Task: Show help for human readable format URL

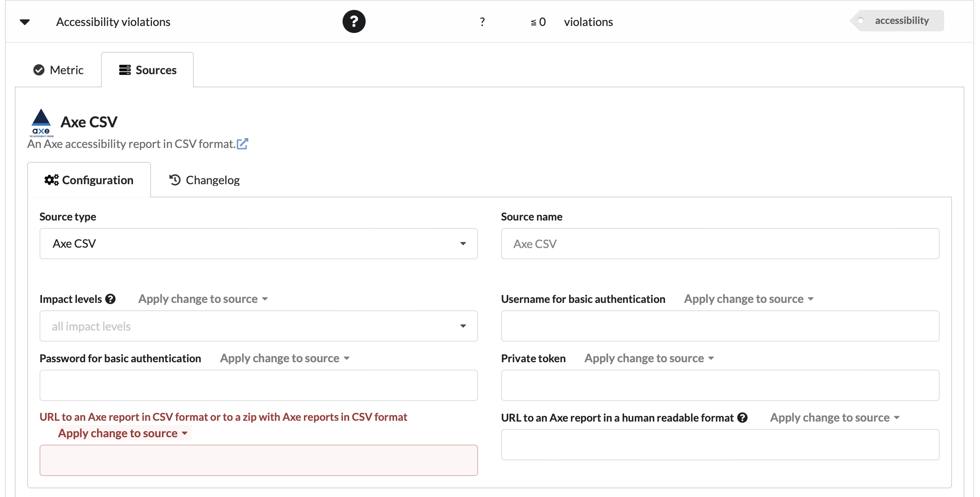Action: pyautogui.click(x=742, y=418)
